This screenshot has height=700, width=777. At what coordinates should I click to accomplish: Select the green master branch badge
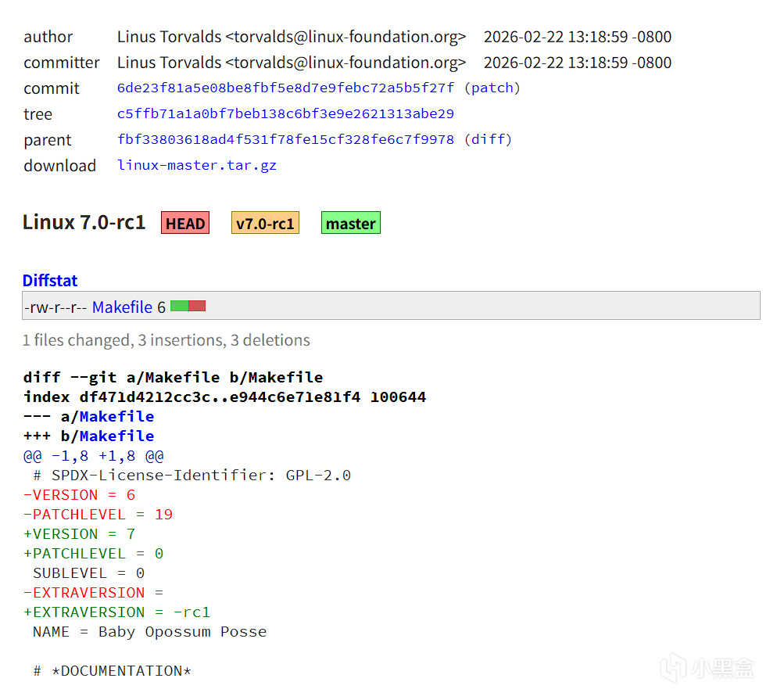click(x=350, y=224)
